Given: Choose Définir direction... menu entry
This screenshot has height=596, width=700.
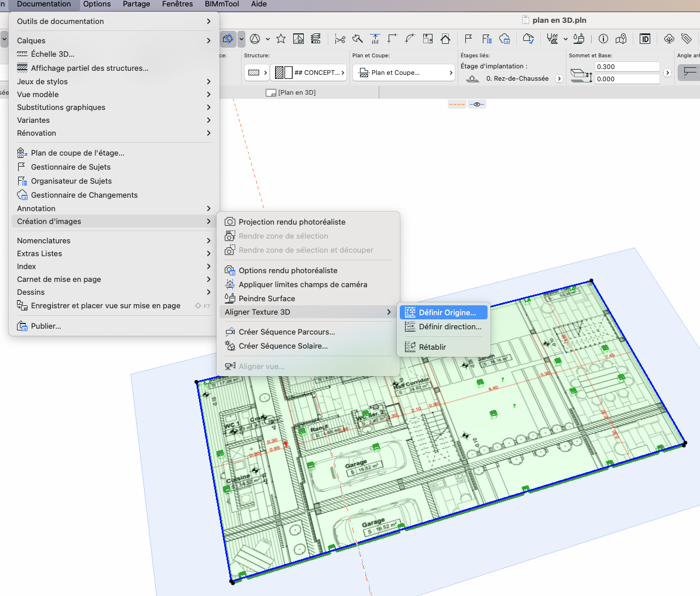Looking at the screenshot, I should (443, 326).
